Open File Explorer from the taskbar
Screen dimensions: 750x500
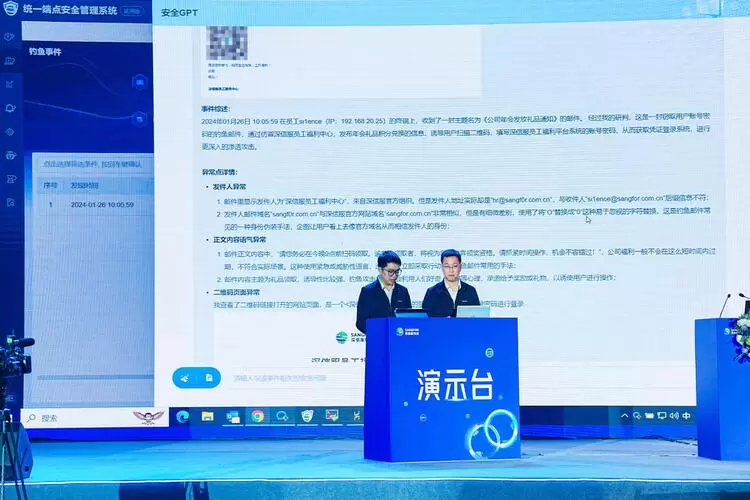pyautogui.click(x=208, y=415)
